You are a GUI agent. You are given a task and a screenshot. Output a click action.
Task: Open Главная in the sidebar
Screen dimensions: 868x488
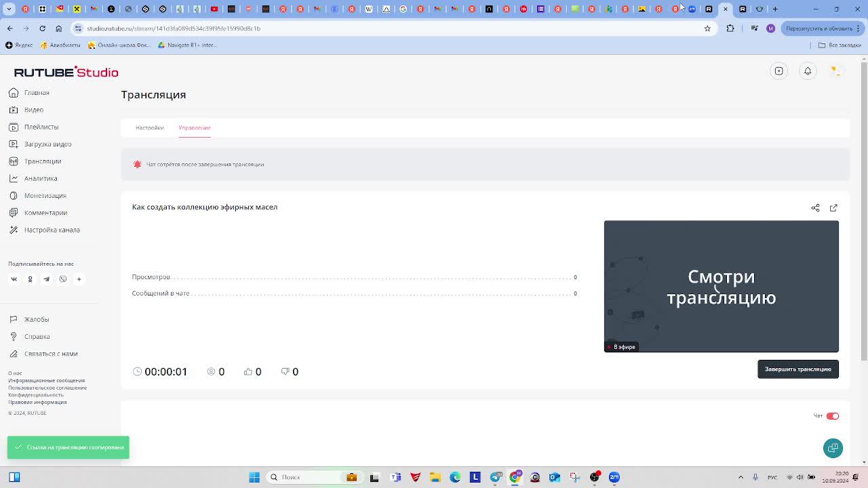tap(29, 93)
